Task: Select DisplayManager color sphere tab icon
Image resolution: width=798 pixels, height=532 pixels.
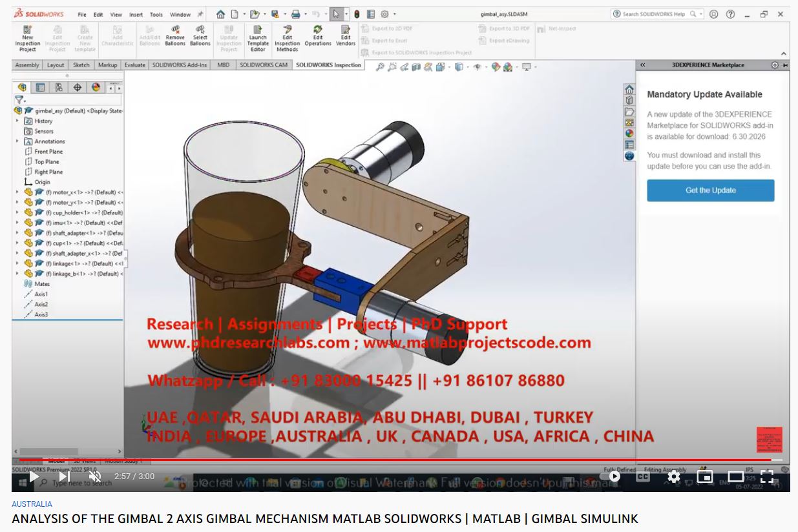Action: point(96,87)
